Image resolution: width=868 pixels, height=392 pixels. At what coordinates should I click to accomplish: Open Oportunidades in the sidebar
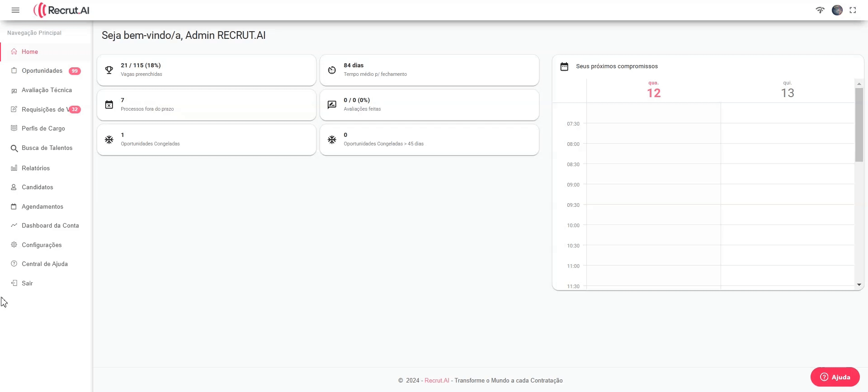pyautogui.click(x=42, y=71)
